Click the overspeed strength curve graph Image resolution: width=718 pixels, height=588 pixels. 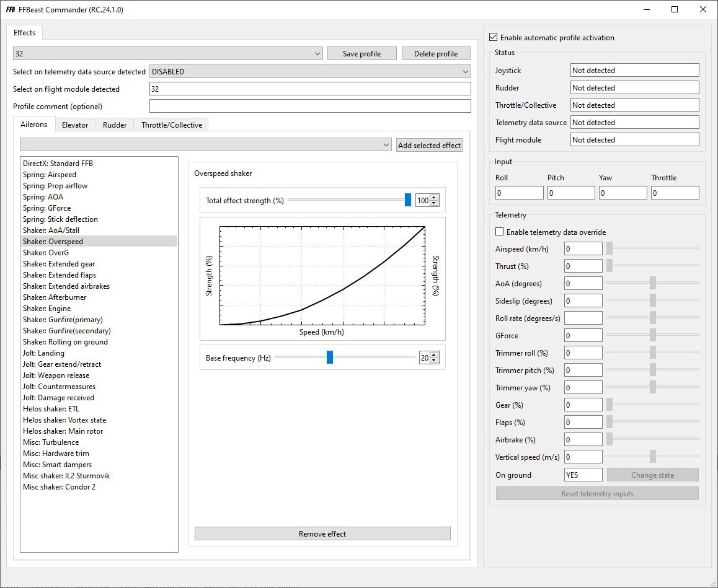tap(322, 276)
